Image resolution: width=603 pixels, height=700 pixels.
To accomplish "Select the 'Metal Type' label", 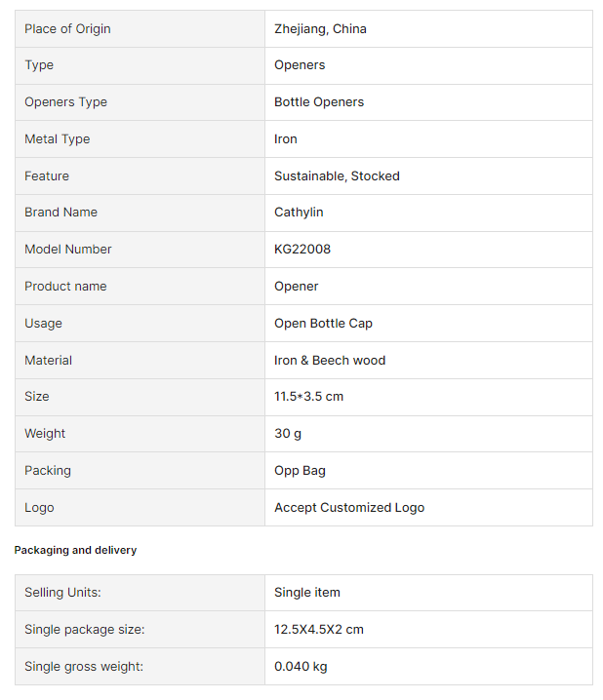I will tap(57, 139).
